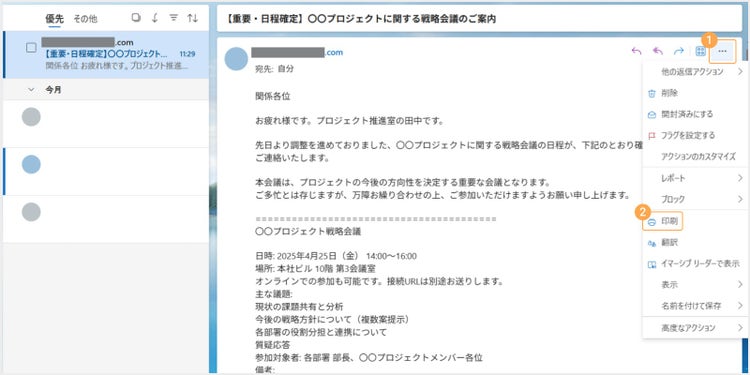Image resolution: width=750 pixels, height=375 pixels.
Task: Collapse the 今月 group chevron
Action: point(32,89)
